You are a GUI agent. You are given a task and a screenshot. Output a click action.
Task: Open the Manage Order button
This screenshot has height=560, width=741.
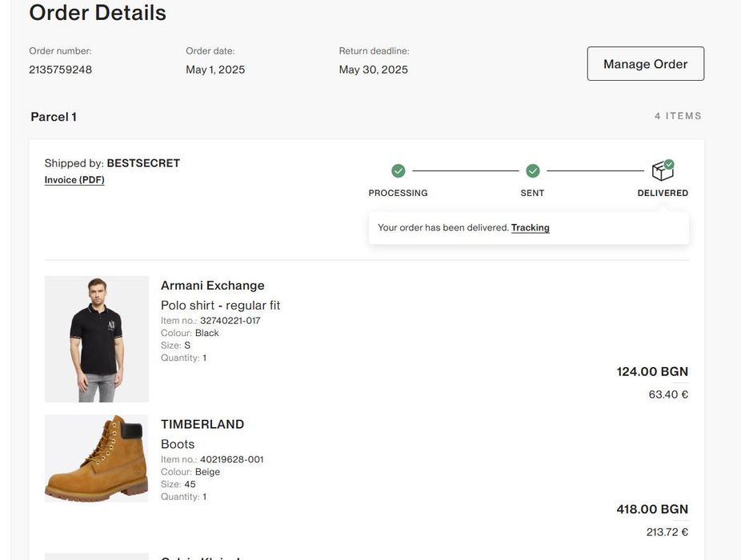click(x=646, y=64)
